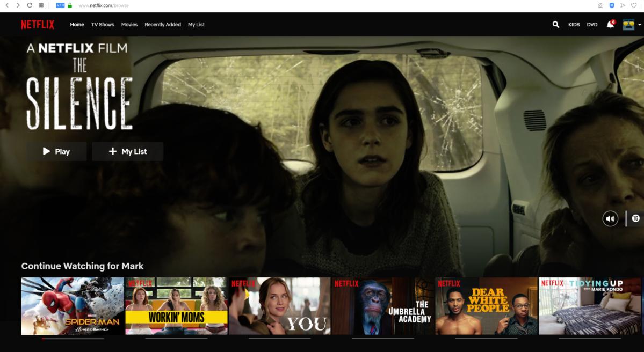Image resolution: width=644 pixels, height=352 pixels.
Task: Click the red Netflix logo
Action: [38, 25]
